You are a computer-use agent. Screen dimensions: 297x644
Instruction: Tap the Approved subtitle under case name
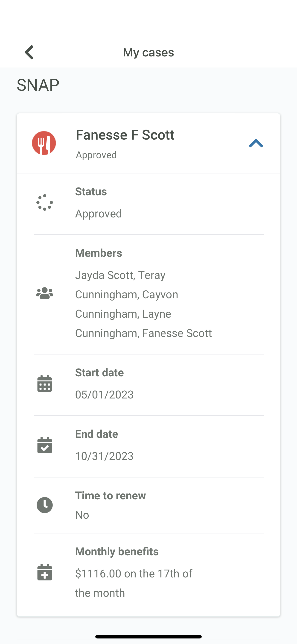coord(96,155)
